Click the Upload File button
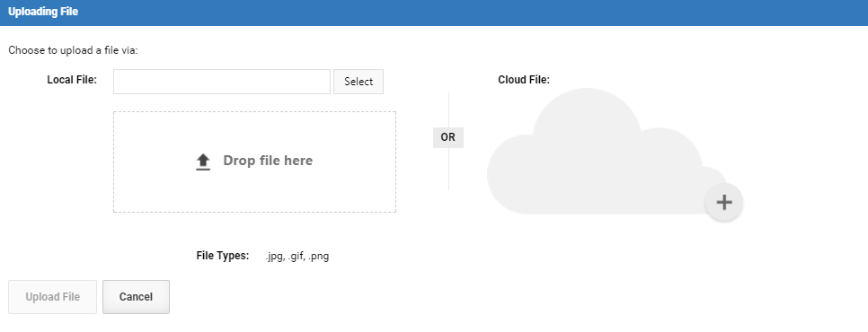The height and width of the screenshot is (332, 868). pos(53,297)
